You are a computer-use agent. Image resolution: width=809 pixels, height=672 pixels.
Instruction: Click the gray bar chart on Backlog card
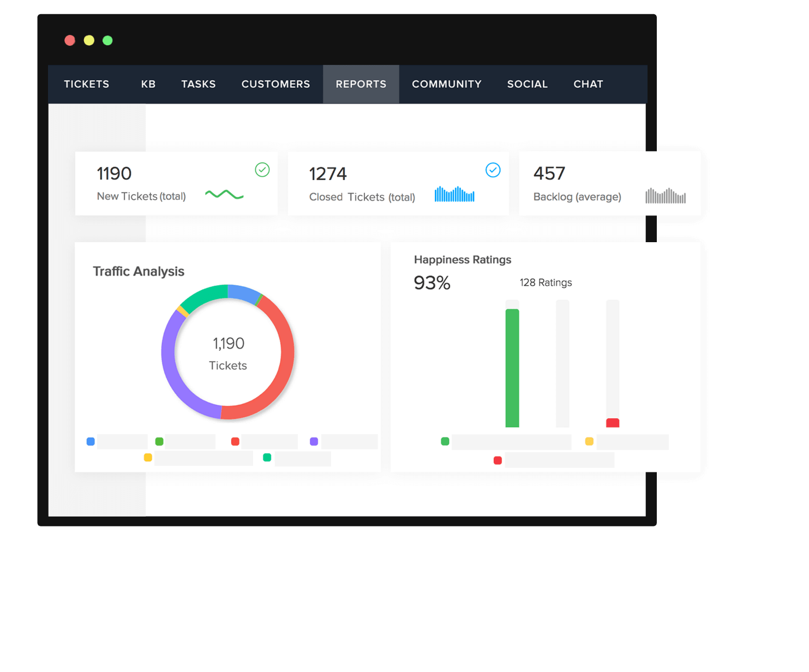pos(666,195)
